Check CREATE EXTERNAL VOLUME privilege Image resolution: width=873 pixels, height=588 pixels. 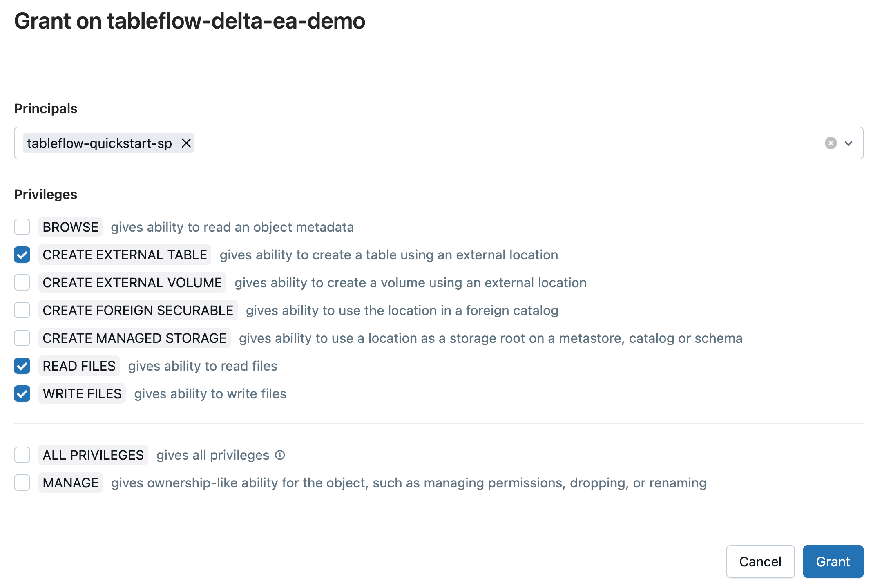pos(22,282)
